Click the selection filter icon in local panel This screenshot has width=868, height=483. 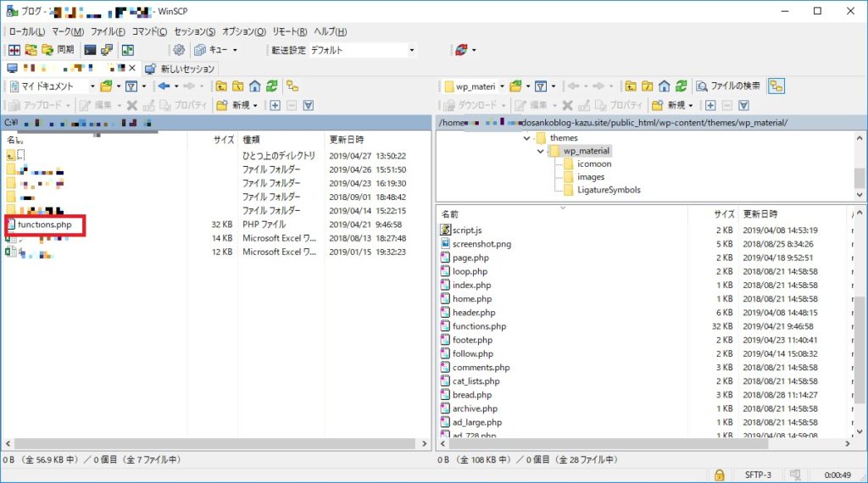tap(309, 105)
